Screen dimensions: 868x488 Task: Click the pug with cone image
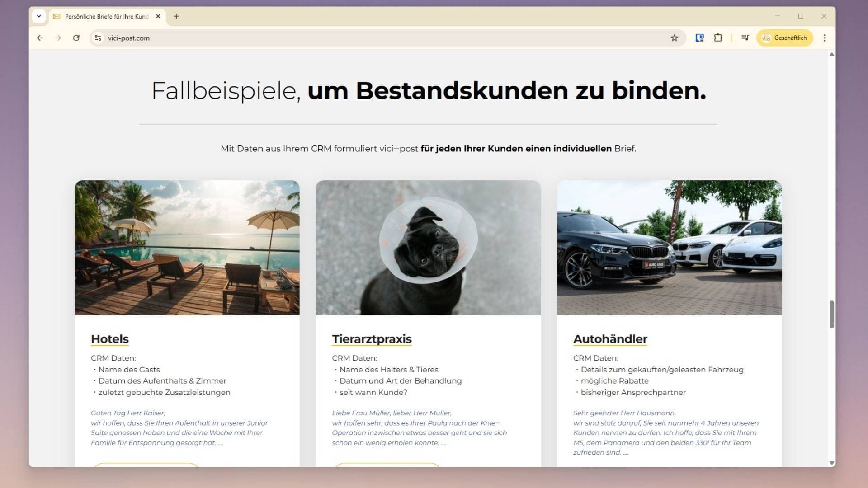coord(428,248)
